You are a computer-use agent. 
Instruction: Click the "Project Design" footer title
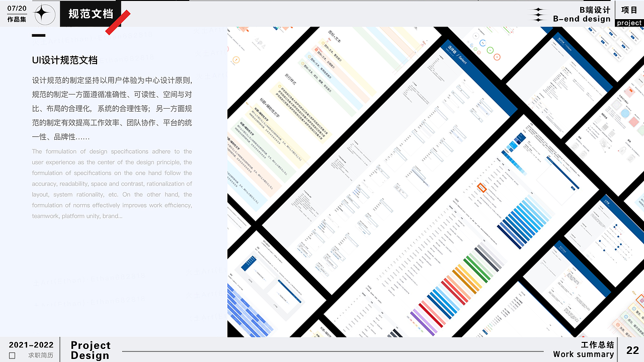91,350
